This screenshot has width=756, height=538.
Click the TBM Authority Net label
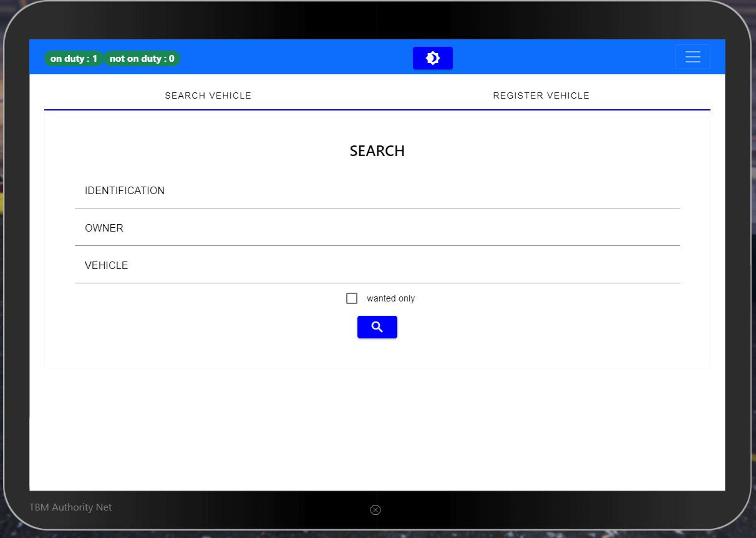click(70, 507)
